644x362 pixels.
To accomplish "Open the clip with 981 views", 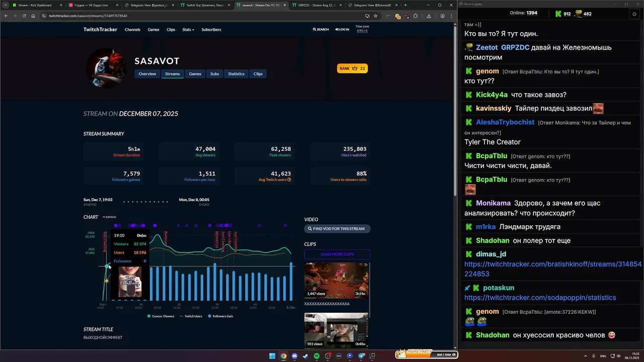I will click(x=336, y=330).
